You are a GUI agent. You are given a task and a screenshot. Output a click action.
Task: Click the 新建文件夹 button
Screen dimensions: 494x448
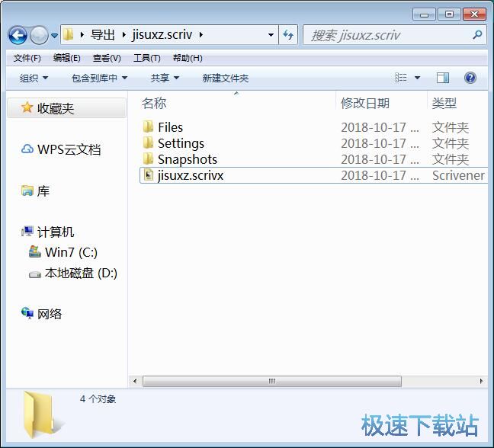click(x=226, y=78)
